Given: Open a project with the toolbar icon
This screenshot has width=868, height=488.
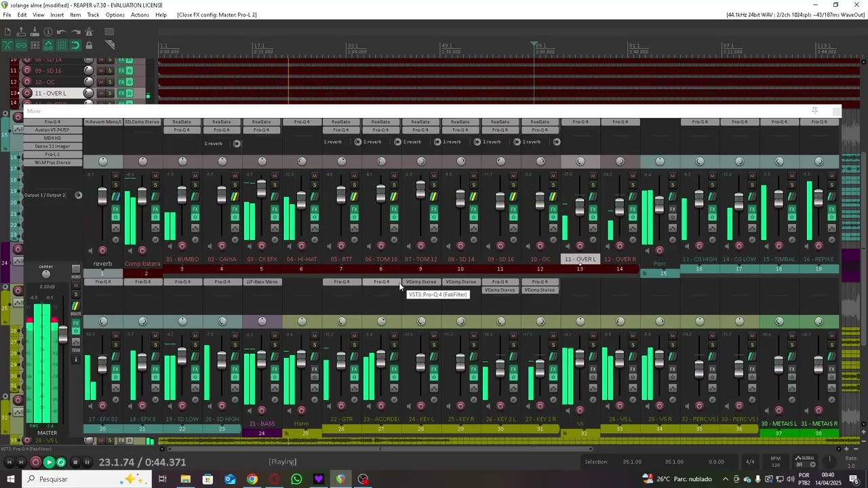Looking at the screenshot, I should [x=21, y=32].
